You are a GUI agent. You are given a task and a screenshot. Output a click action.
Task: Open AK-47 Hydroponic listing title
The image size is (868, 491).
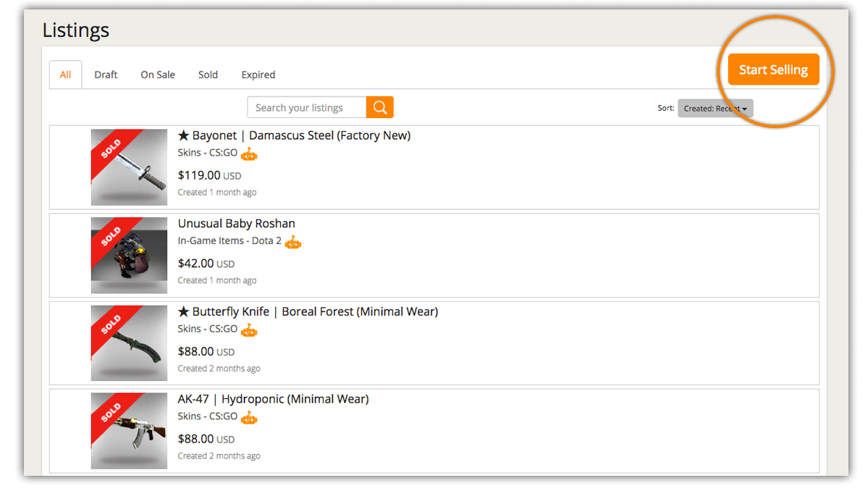click(x=273, y=399)
